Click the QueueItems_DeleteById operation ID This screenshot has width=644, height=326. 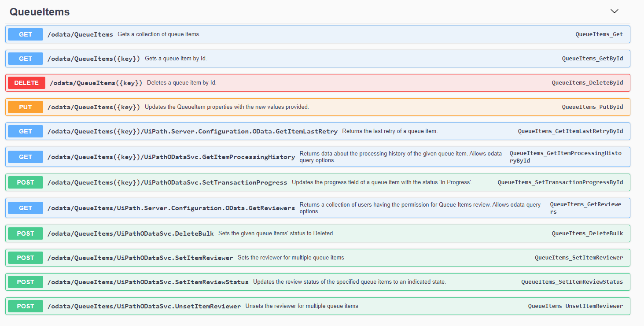click(x=587, y=83)
